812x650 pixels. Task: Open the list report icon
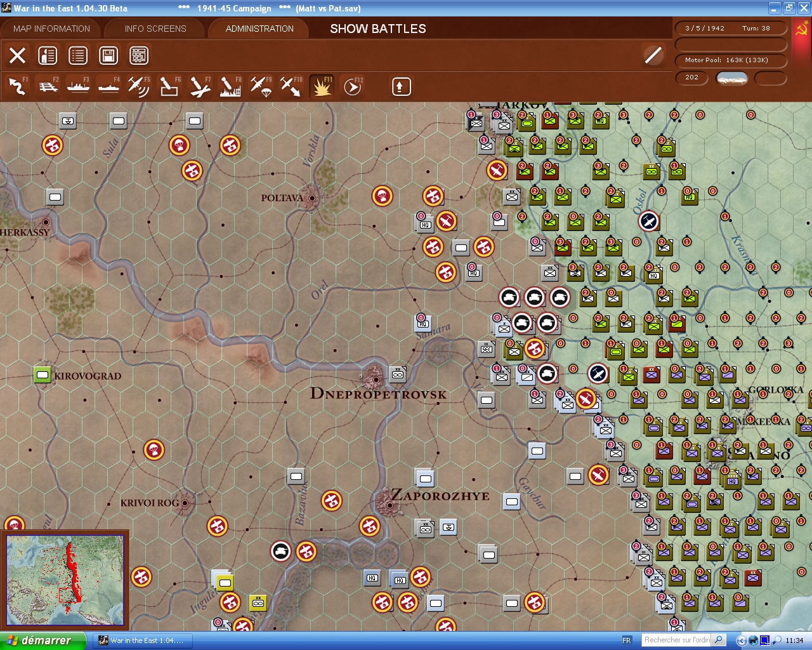coord(78,56)
